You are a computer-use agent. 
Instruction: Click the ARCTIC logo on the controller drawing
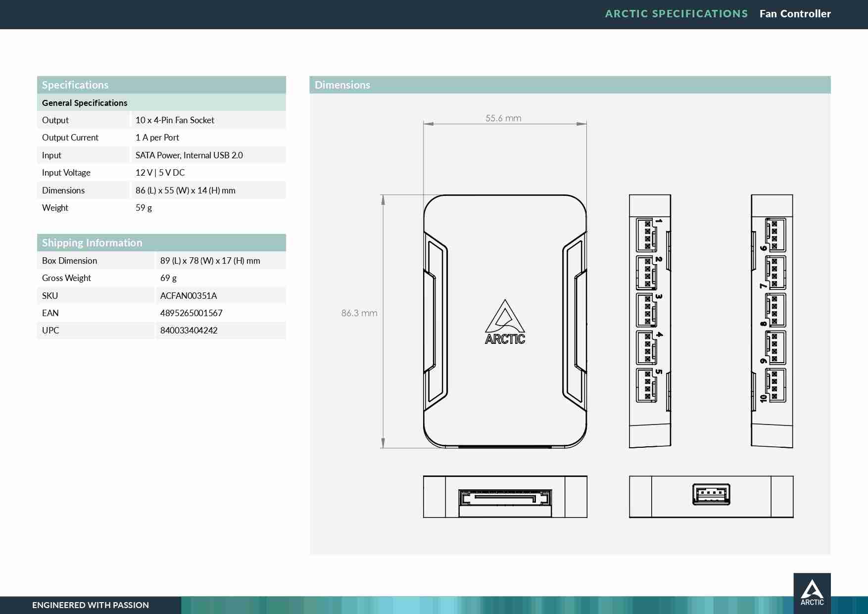(505, 322)
